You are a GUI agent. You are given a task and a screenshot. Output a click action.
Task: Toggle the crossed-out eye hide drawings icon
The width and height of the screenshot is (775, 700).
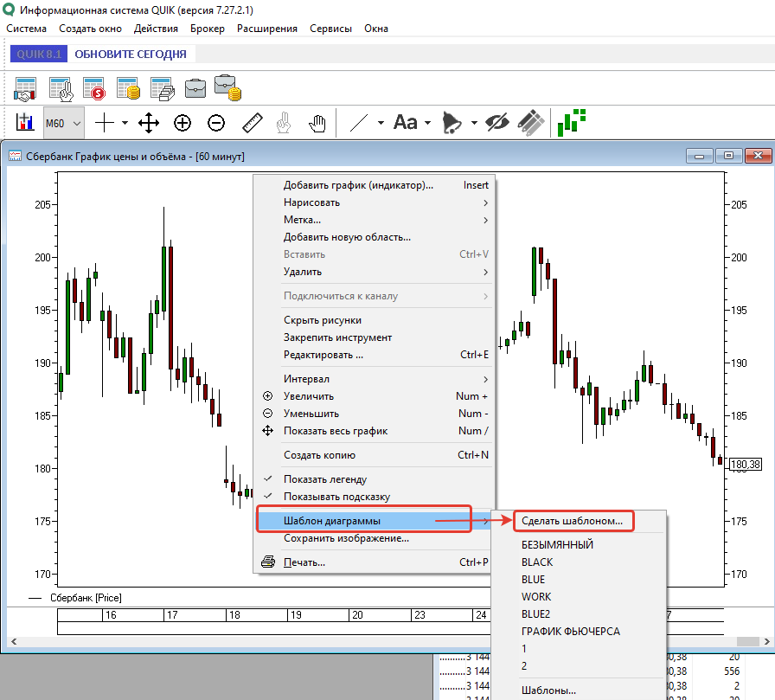(497, 123)
